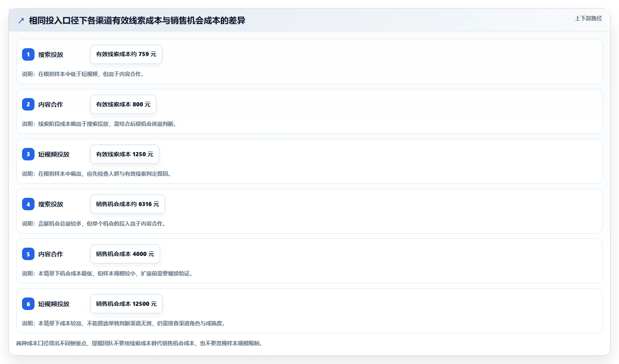Select number badge 4 for 搜索投放

click(28, 204)
